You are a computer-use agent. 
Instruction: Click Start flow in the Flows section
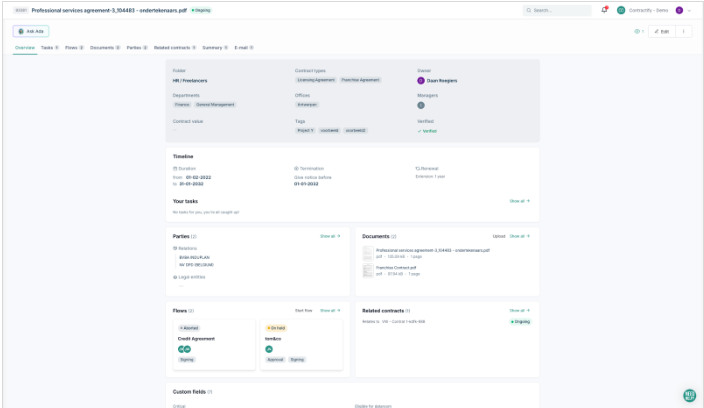click(x=303, y=310)
